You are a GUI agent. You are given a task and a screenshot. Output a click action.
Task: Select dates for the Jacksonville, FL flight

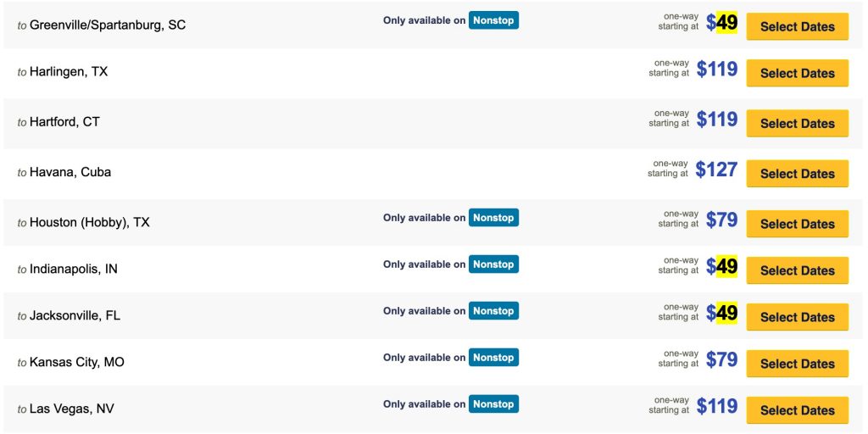pyautogui.click(x=797, y=317)
